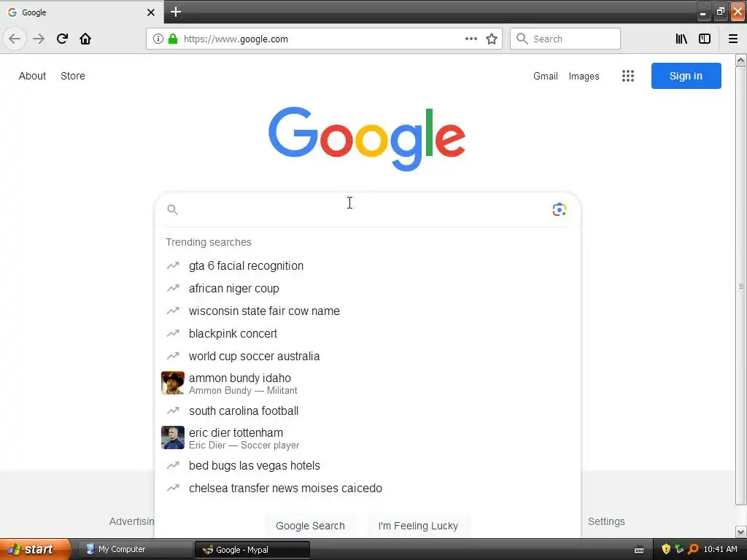This screenshot has width=747, height=560.
Task: Click the vertical scrollbar thumb
Action: pos(741,286)
